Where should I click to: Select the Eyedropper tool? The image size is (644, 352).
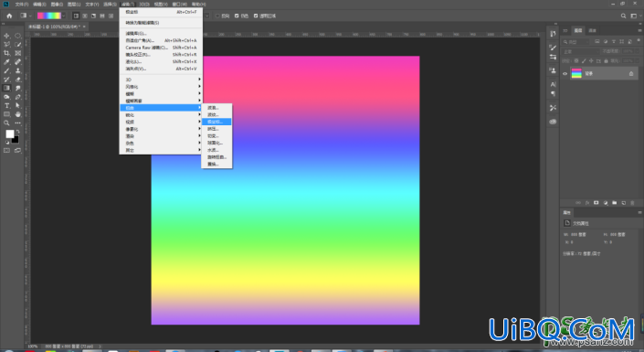point(6,62)
